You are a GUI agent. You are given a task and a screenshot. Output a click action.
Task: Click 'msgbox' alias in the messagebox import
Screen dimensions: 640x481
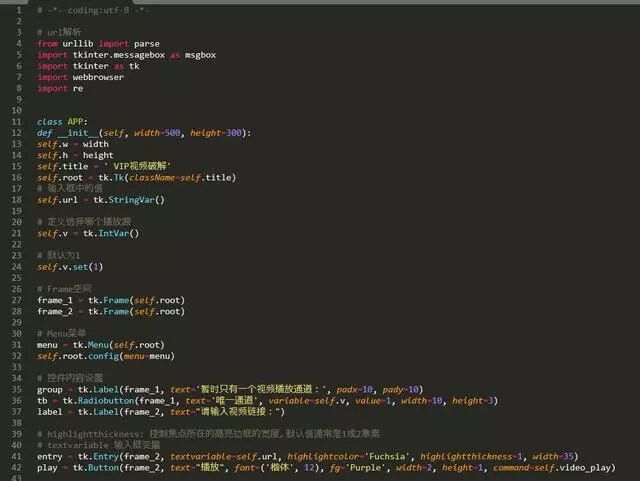point(200,55)
